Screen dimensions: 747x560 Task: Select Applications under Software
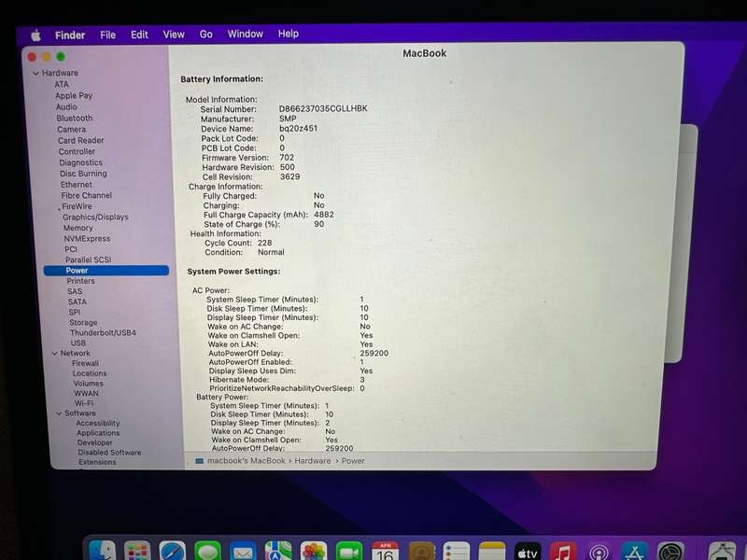point(98,433)
